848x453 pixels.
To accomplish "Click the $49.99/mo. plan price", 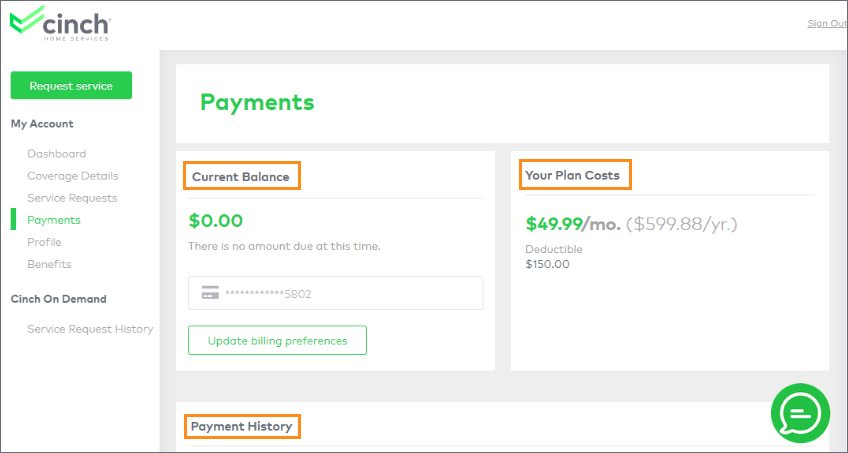I will click(x=572, y=224).
